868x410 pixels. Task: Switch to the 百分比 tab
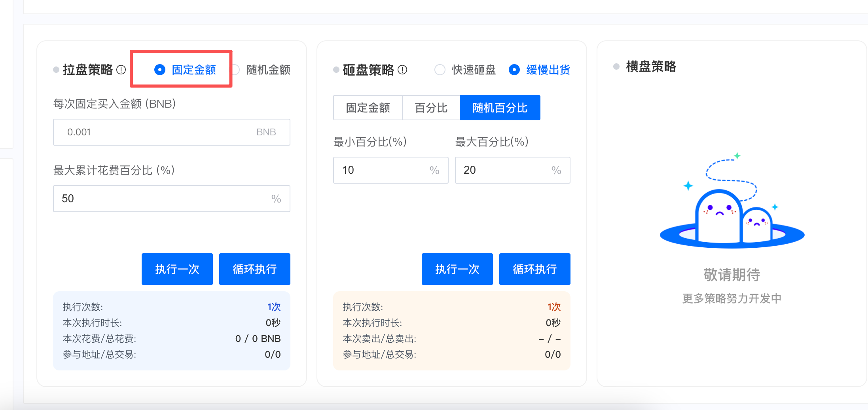coord(431,108)
